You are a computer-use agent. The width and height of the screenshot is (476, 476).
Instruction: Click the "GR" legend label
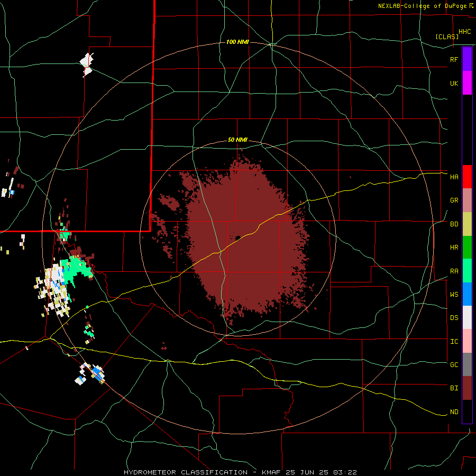(x=454, y=200)
